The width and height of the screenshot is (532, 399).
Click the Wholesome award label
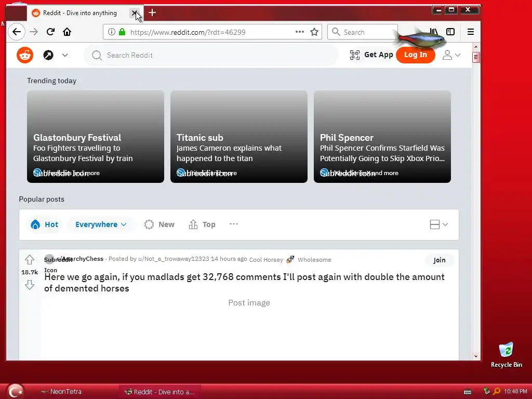pos(314,260)
